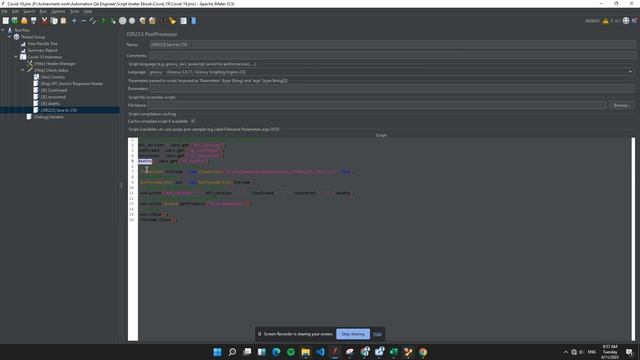Click the Stop test toolbar icon
Screen dimensions: 640x360
pos(122,21)
